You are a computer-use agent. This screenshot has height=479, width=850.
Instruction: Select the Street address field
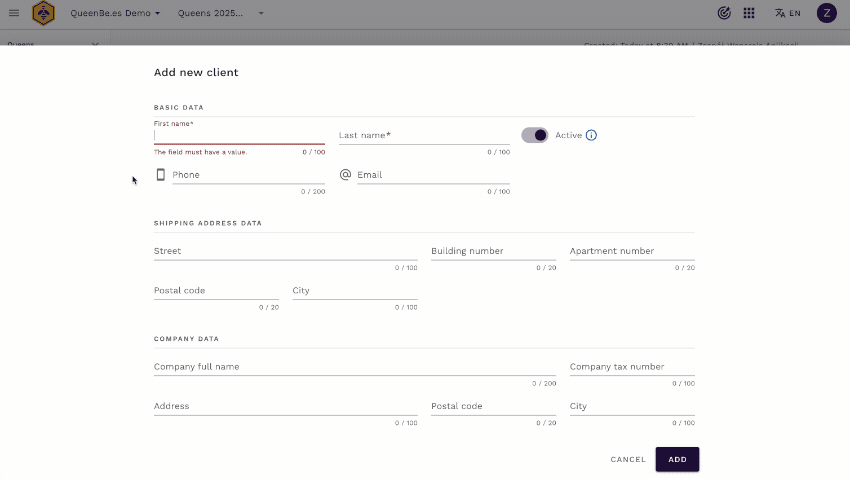(x=285, y=251)
